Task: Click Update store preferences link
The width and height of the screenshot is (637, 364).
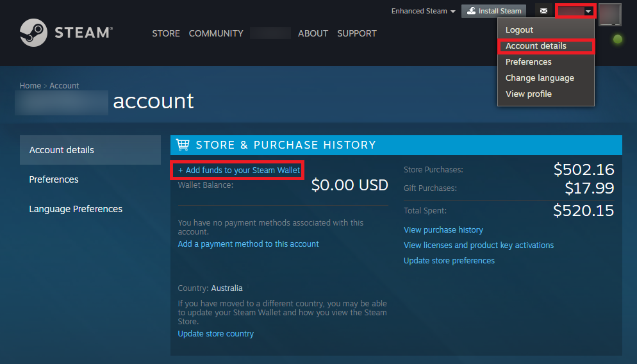Action: pos(449,261)
